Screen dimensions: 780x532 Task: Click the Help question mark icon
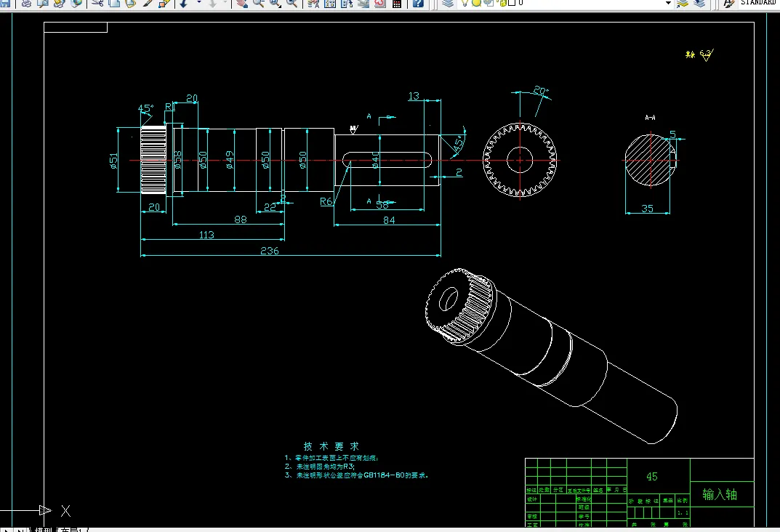click(419, 3)
